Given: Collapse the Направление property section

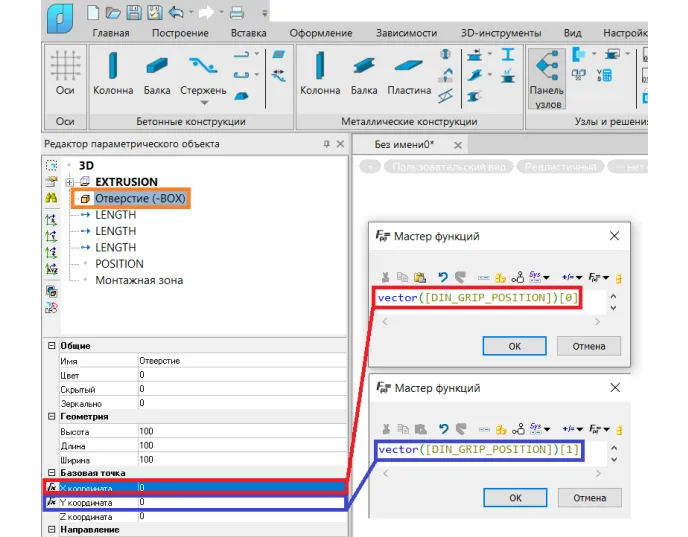Looking at the screenshot, I should tap(51, 530).
